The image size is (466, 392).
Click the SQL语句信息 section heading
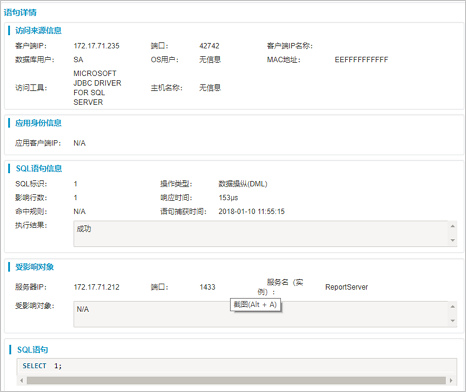click(39, 169)
